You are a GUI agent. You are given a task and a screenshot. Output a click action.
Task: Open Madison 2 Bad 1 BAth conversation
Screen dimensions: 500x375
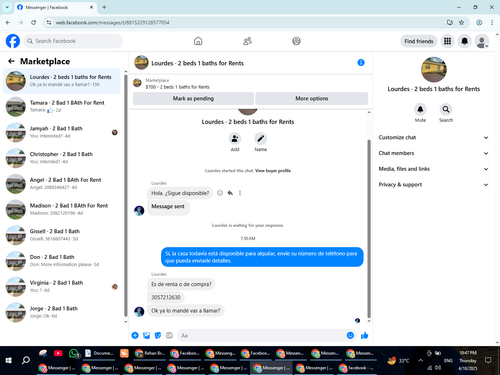point(62,209)
